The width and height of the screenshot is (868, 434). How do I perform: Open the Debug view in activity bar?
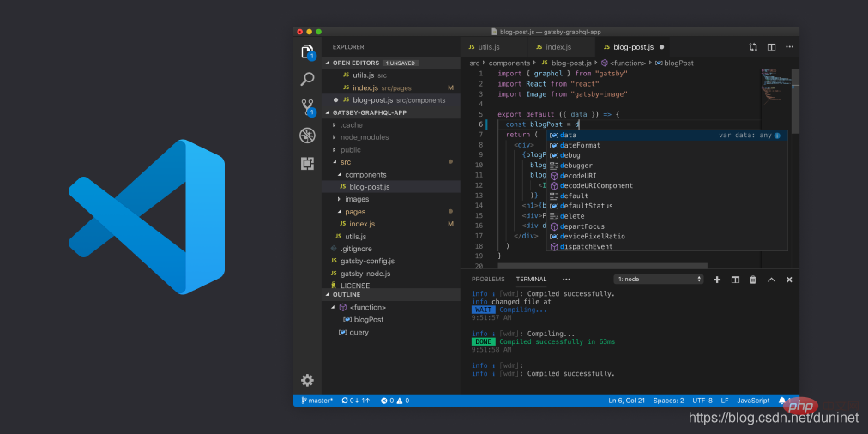307,136
